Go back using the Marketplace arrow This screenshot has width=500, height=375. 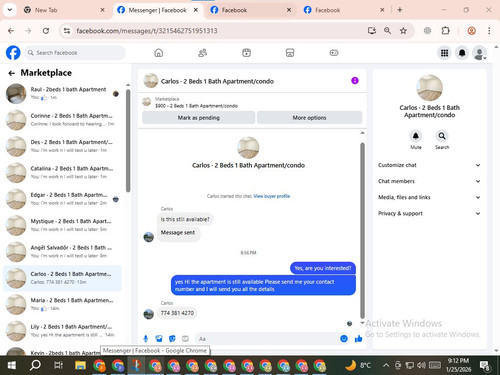(x=12, y=73)
